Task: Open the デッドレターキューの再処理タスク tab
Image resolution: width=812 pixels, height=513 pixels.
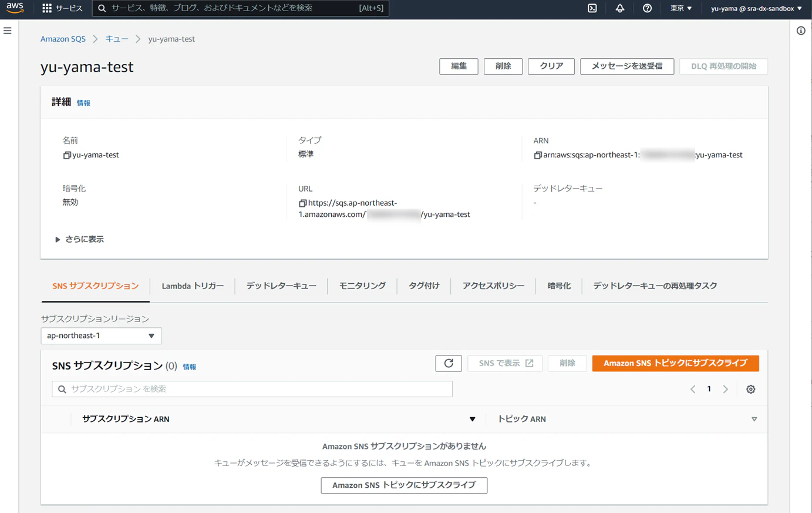Action: click(655, 286)
